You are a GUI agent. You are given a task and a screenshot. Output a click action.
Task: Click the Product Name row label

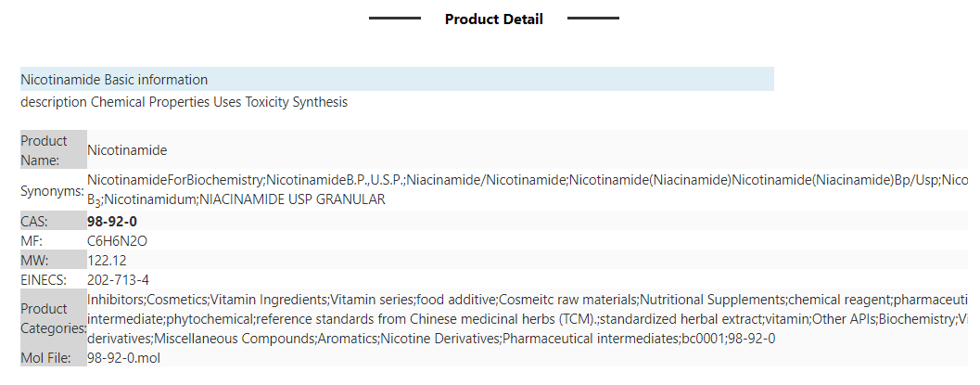tap(44, 150)
